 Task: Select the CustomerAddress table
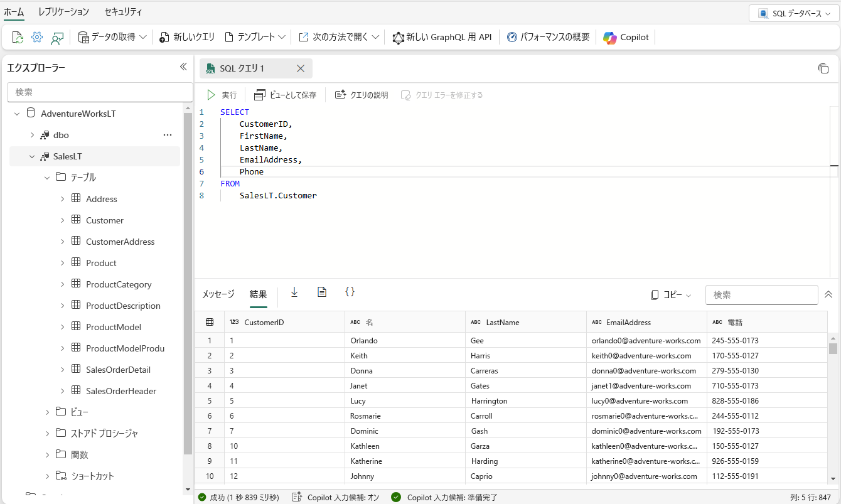[120, 242]
